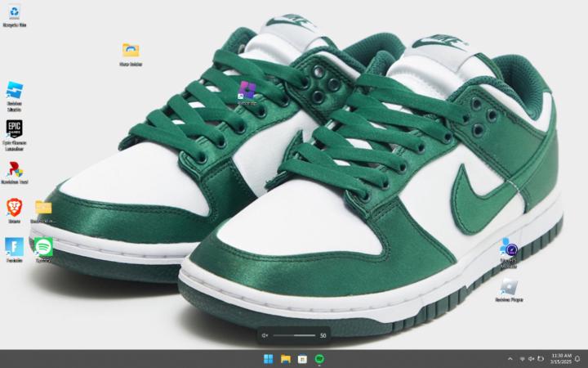Open the Recycle Bin desktop icon

click(x=15, y=13)
